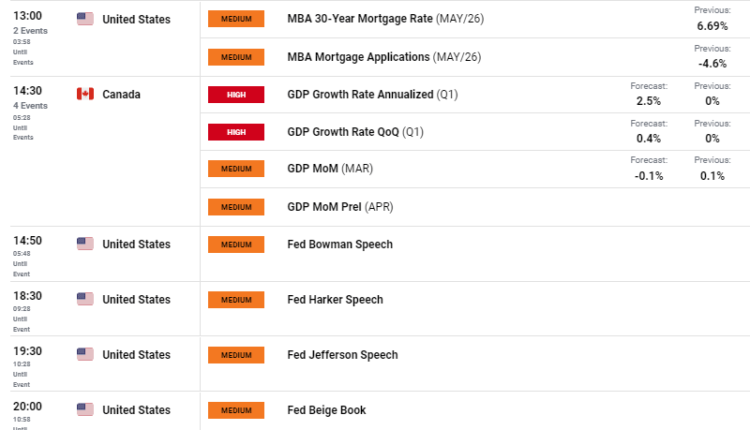Click the US flag in the 18:30 row
The height and width of the screenshot is (430, 750).
85,299
